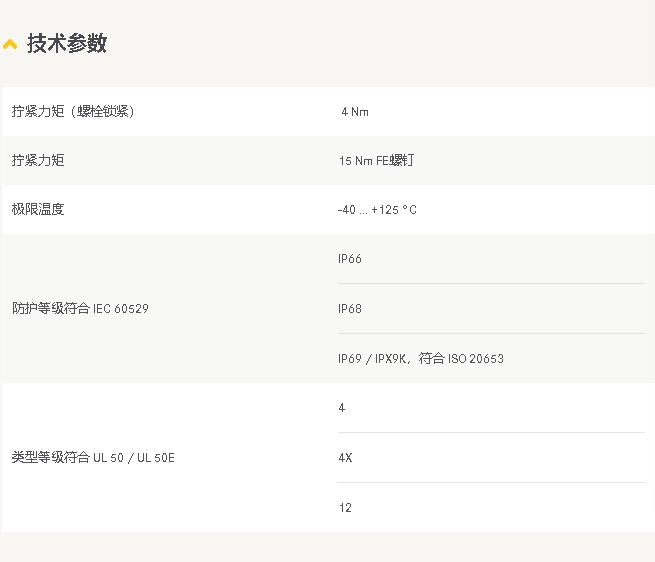Click the -40 ... +125 °C value

coord(377,210)
